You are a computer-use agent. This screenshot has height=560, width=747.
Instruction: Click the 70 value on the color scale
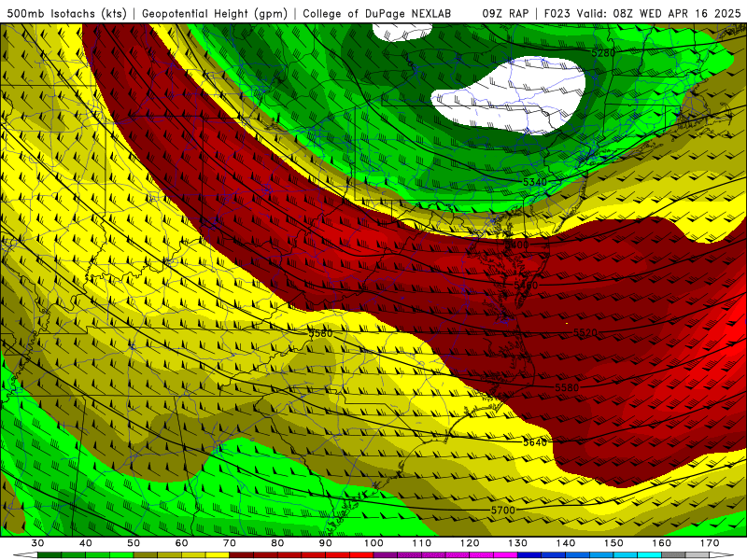(x=230, y=543)
